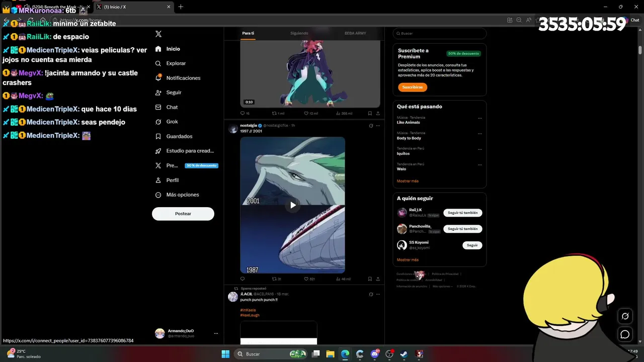The width and height of the screenshot is (644, 362).
Task: View analytics of top post, 366 mil
Action: (x=344, y=114)
